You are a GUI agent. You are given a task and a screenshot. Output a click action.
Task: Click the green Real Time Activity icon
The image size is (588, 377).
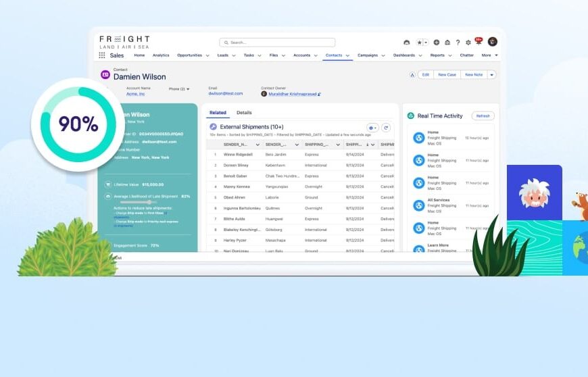tap(411, 116)
